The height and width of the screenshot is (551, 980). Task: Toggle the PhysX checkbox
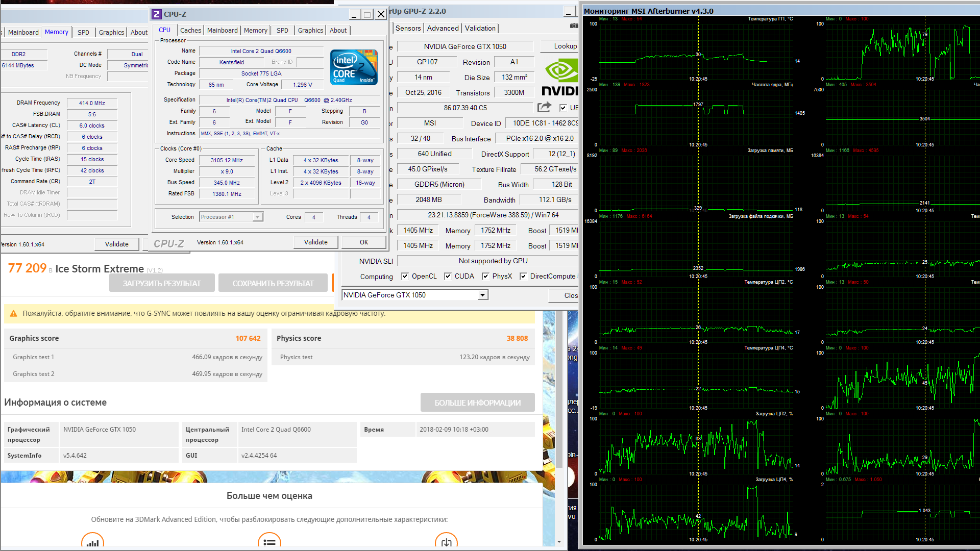485,276
